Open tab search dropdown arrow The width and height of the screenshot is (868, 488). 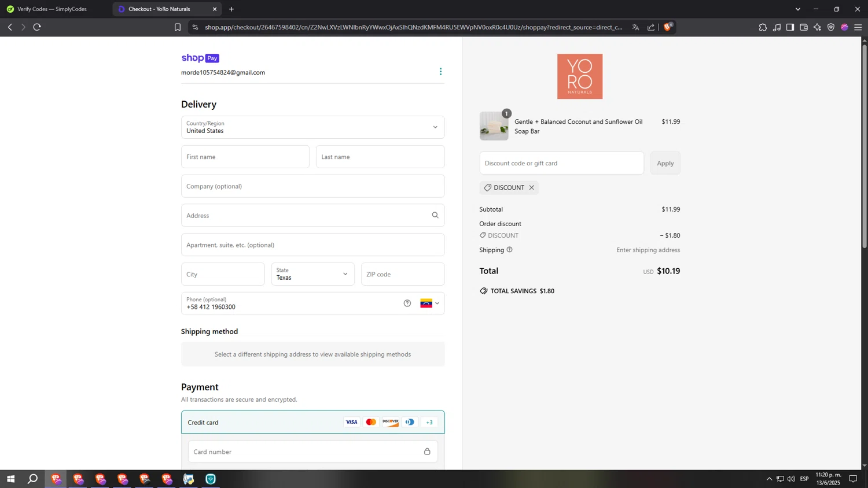(x=797, y=9)
